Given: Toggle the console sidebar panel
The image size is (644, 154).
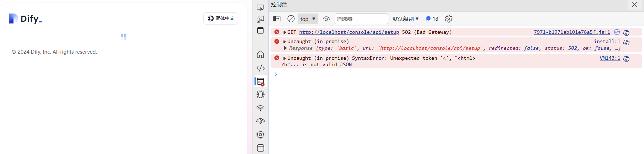Looking at the screenshot, I should (x=277, y=19).
